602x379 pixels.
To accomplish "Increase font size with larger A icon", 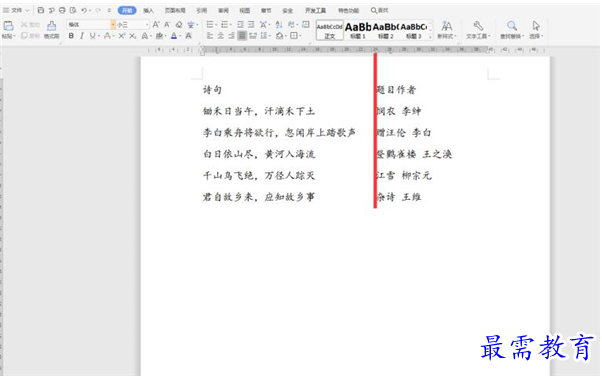I will click(156, 25).
